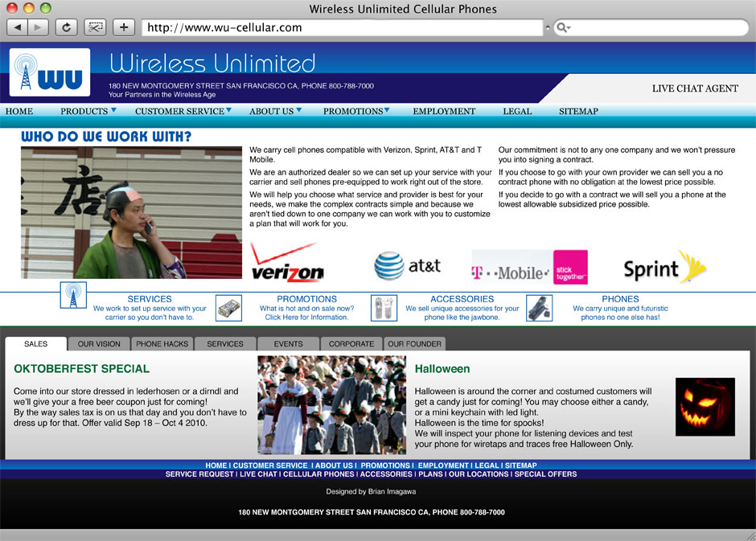Expand the Promotions nav menu arrow
The width and height of the screenshot is (756, 541).
click(x=387, y=110)
